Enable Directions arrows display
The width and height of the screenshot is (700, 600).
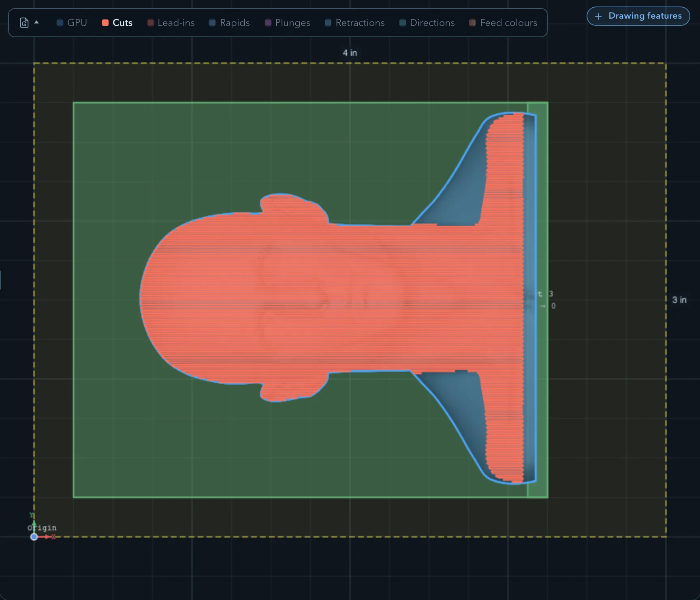tap(427, 23)
